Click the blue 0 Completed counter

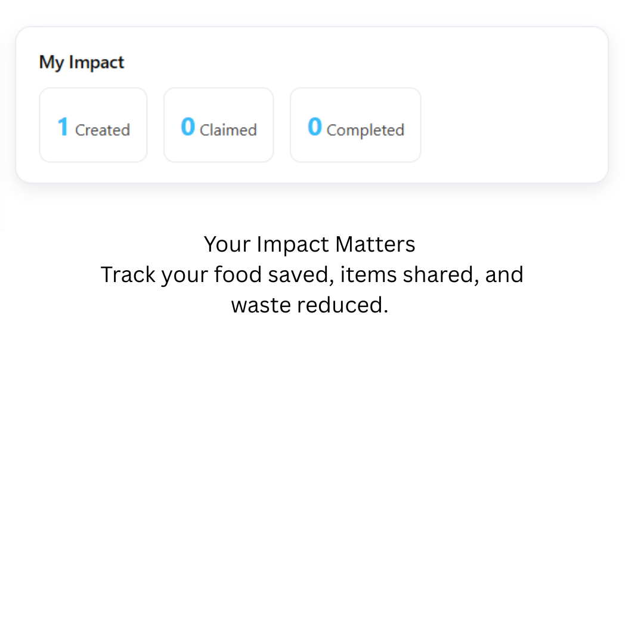pyautogui.click(x=314, y=126)
